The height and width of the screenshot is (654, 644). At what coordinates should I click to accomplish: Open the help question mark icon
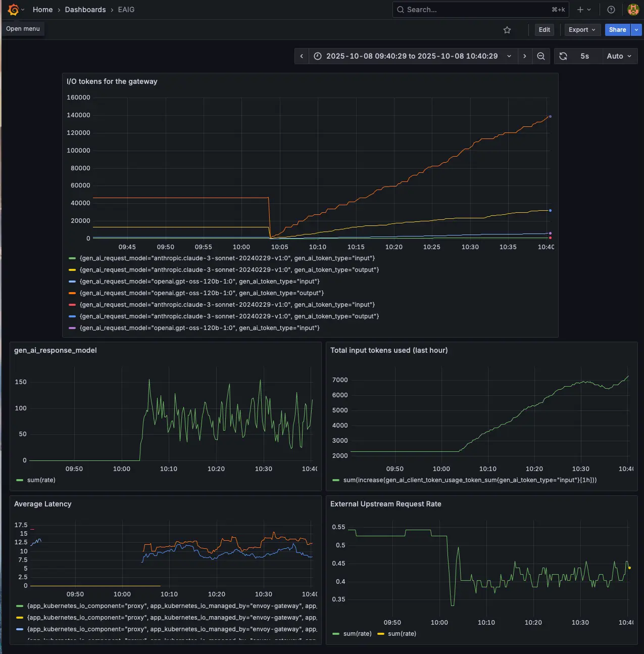click(x=611, y=10)
